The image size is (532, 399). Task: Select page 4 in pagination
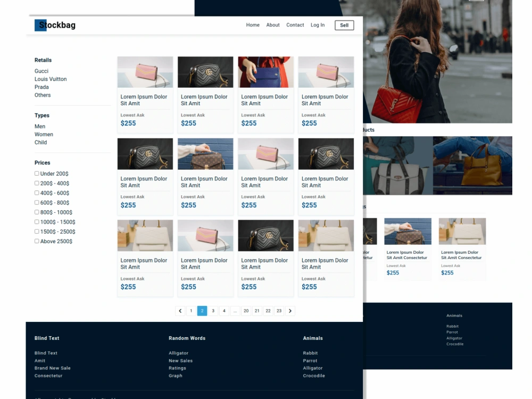point(224,311)
